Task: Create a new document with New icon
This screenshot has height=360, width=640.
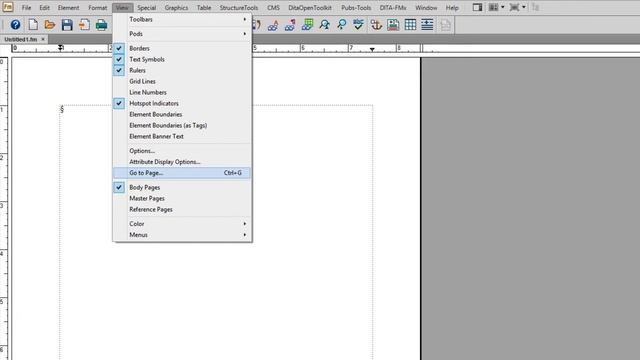Action: point(33,25)
